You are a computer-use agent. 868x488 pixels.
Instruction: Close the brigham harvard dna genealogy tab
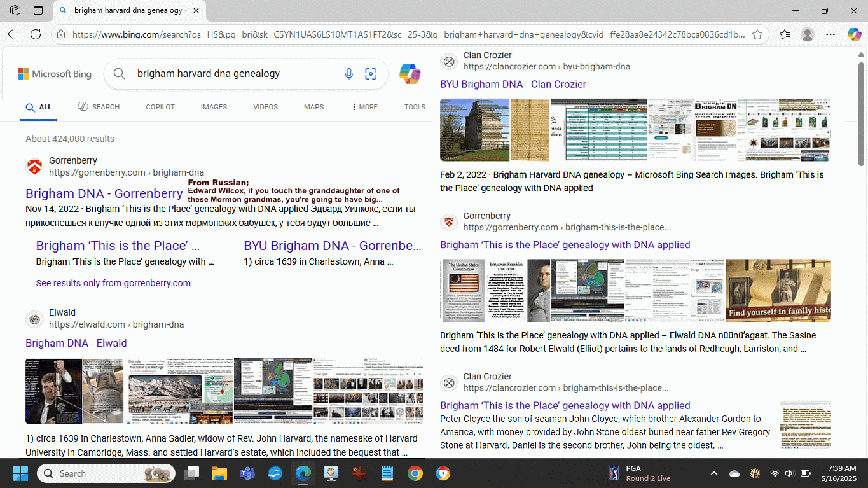click(x=195, y=10)
